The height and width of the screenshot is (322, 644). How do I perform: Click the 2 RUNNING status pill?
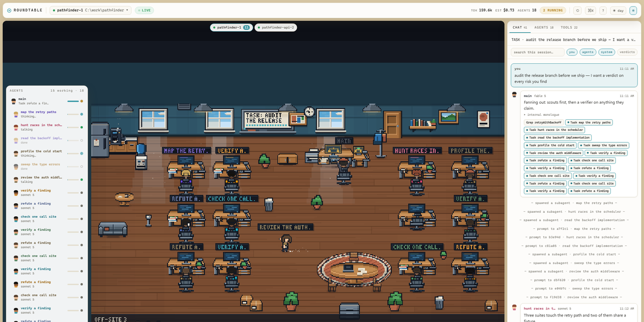(x=553, y=10)
